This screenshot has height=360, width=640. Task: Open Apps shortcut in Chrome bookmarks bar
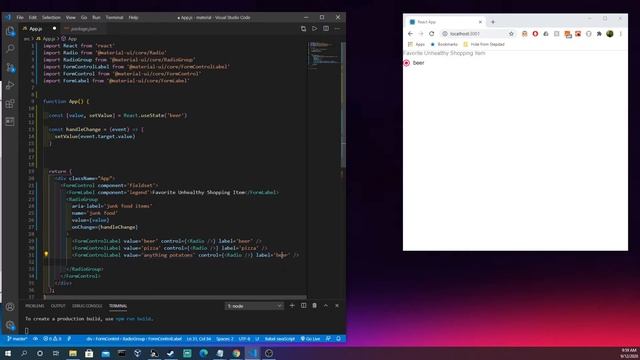tap(416, 44)
